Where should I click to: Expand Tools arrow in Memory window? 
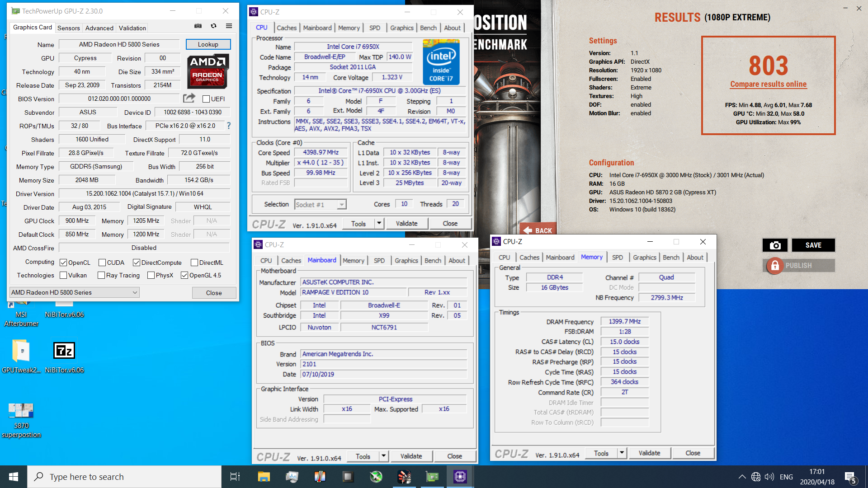pyautogui.click(x=622, y=453)
